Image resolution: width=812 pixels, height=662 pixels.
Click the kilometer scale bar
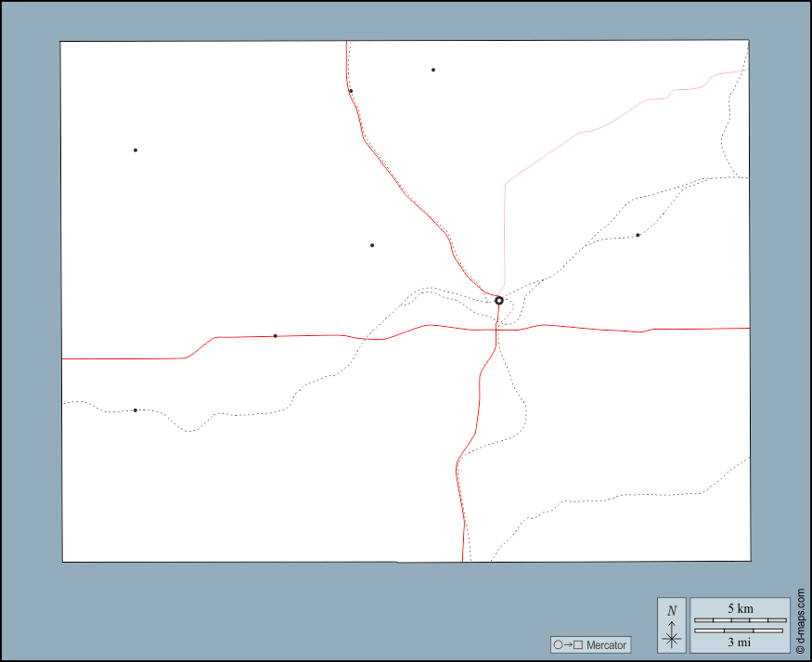pos(741,619)
